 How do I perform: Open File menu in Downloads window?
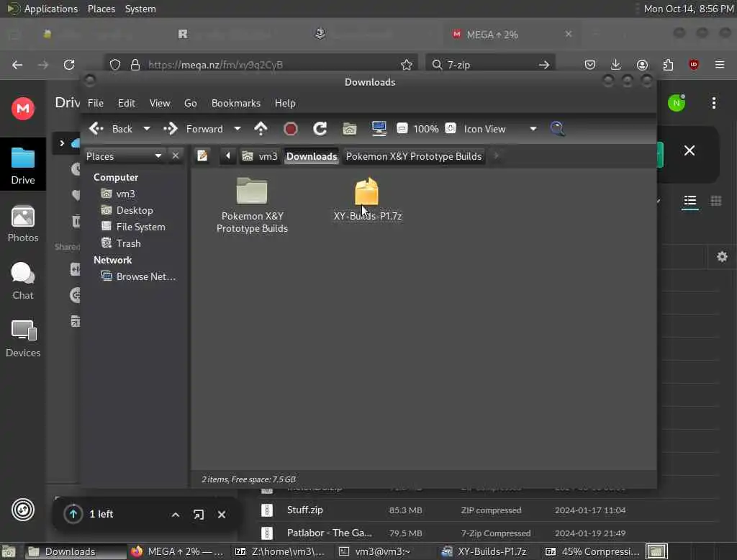click(x=96, y=103)
